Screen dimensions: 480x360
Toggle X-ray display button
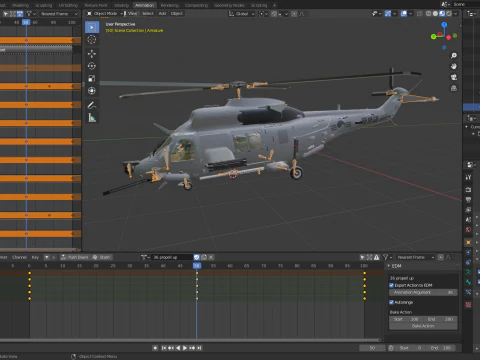coord(420,14)
